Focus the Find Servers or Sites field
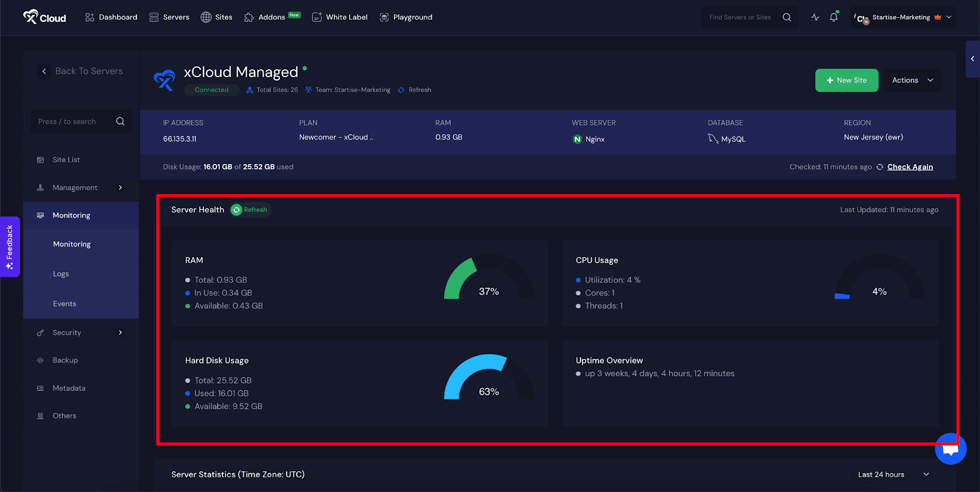Image resolution: width=980 pixels, height=492 pixels. coord(740,17)
